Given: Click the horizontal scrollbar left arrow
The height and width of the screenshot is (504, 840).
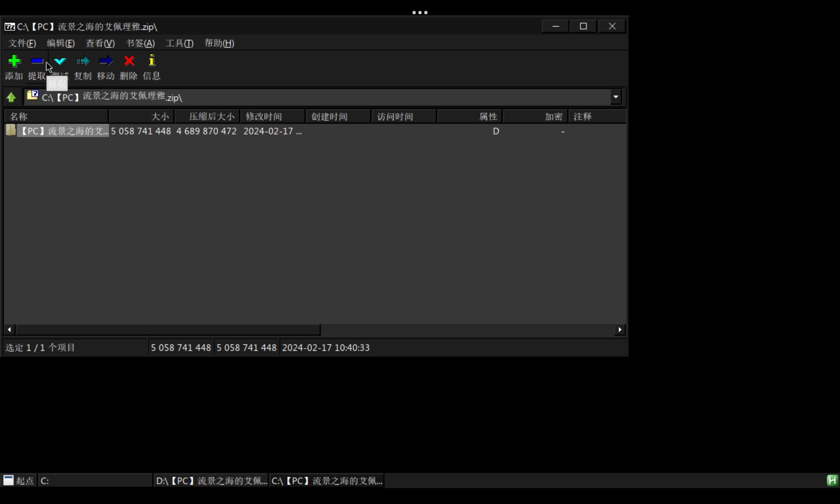Looking at the screenshot, I should 9,330.
